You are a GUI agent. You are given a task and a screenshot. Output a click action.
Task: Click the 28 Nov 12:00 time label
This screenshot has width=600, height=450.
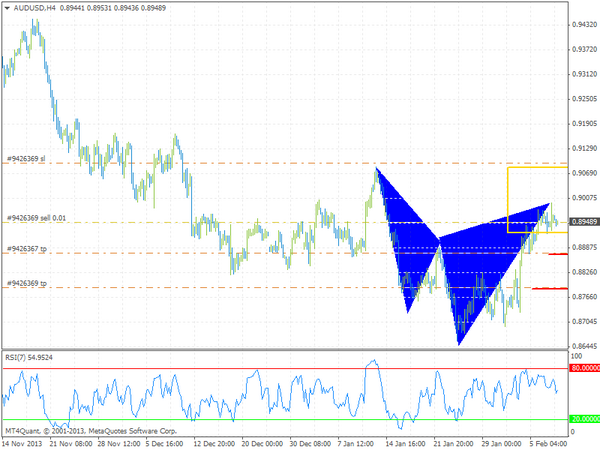(x=119, y=444)
